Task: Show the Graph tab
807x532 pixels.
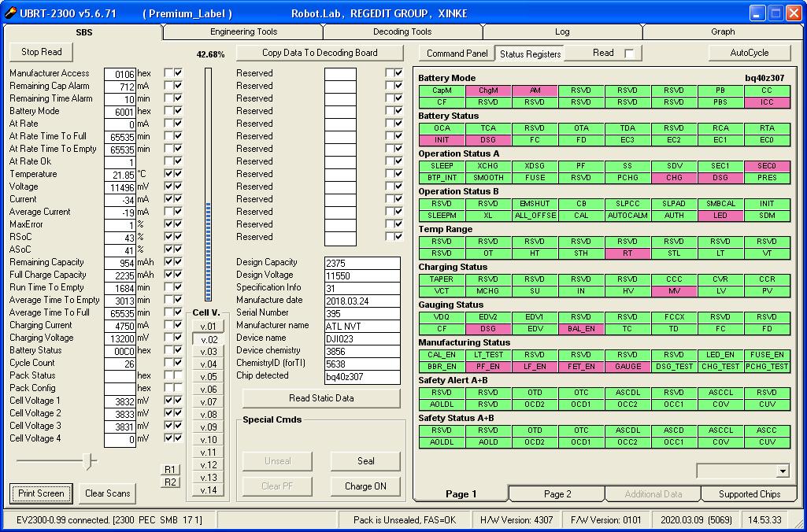Action: pyautogui.click(x=723, y=32)
